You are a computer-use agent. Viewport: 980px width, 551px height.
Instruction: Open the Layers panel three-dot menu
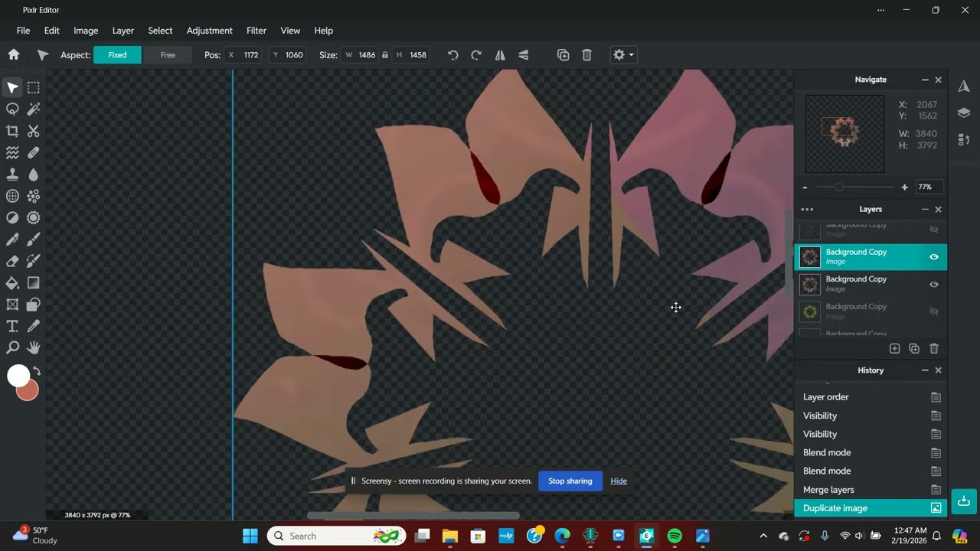807,209
